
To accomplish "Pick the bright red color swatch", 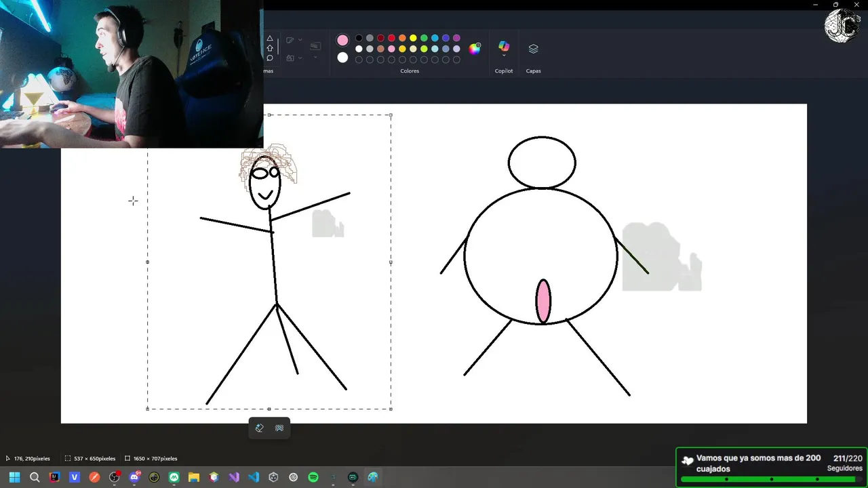I will pos(391,38).
